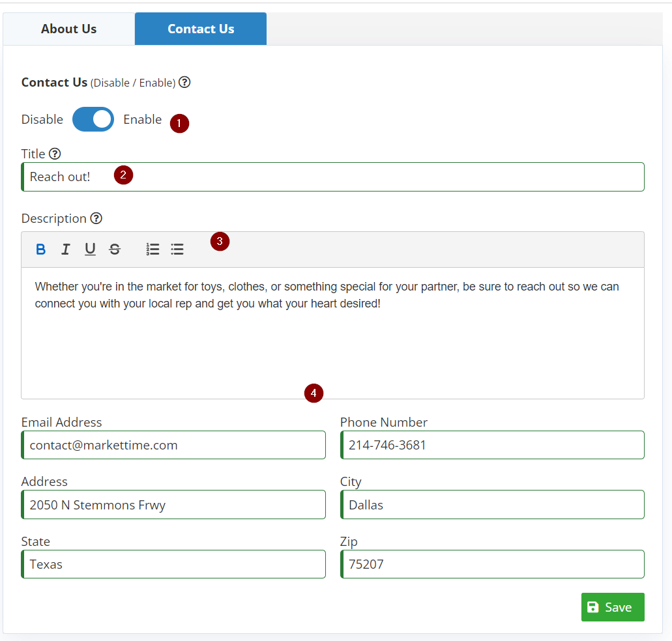Screen dimensions: 672x641
Task: Click the Zip field showing 75207
Action: [492, 564]
